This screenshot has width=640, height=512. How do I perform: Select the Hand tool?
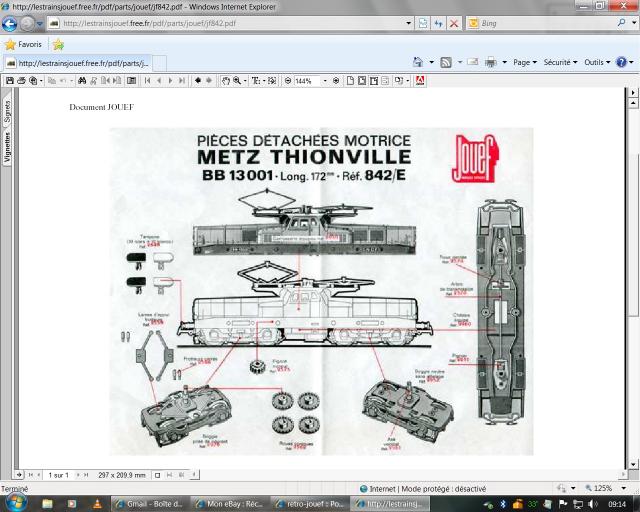[x=226, y=81]
